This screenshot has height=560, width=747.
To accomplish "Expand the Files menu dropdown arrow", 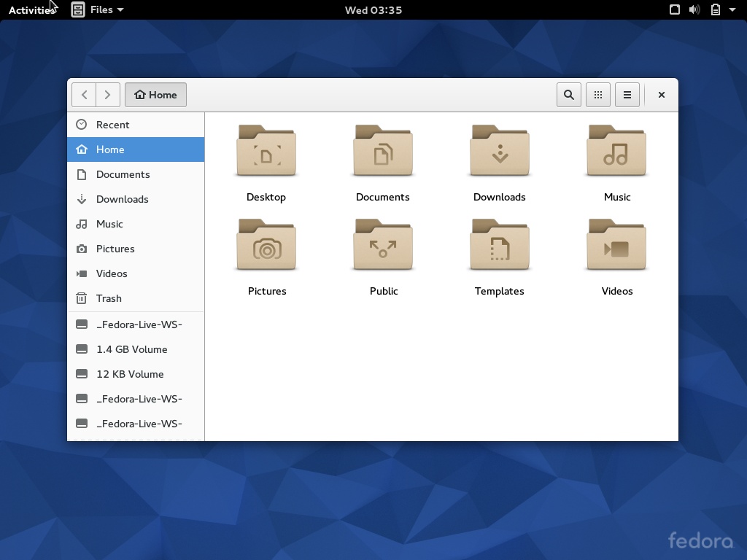I will point(120,9).
